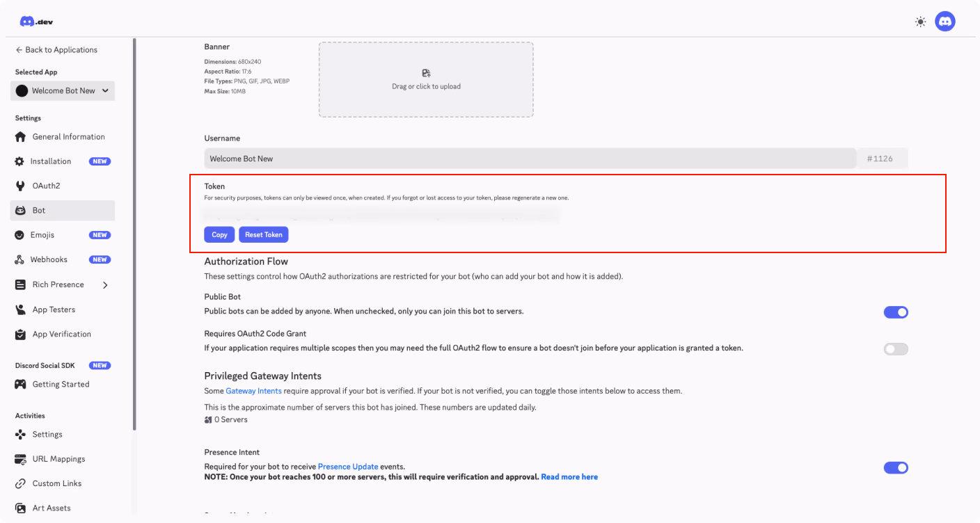Open Custom Links page
Image resolution: width=980 pixels, height=523 pixels.
(63, 483)
